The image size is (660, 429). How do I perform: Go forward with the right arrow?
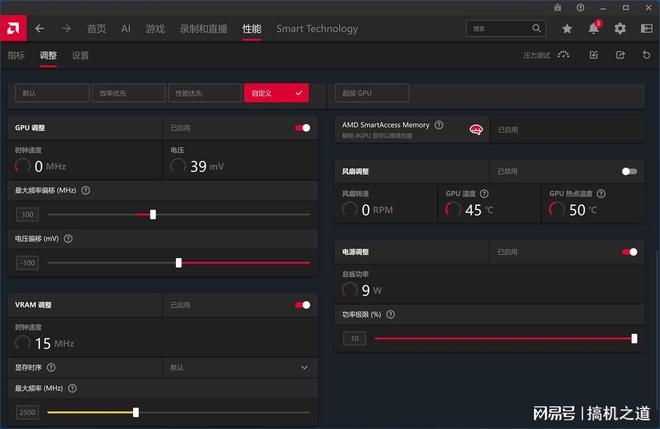click(67, 28)
